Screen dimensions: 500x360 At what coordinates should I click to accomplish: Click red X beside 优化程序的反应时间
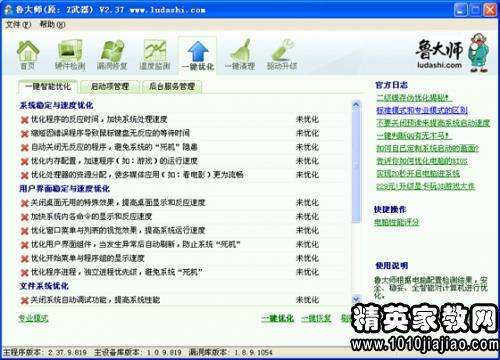tap(24, 120)
